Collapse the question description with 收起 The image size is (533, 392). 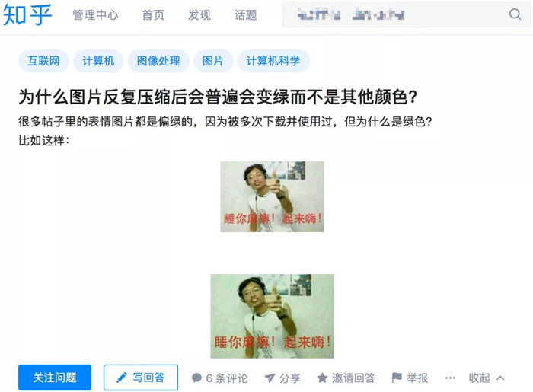coord(486,378)
